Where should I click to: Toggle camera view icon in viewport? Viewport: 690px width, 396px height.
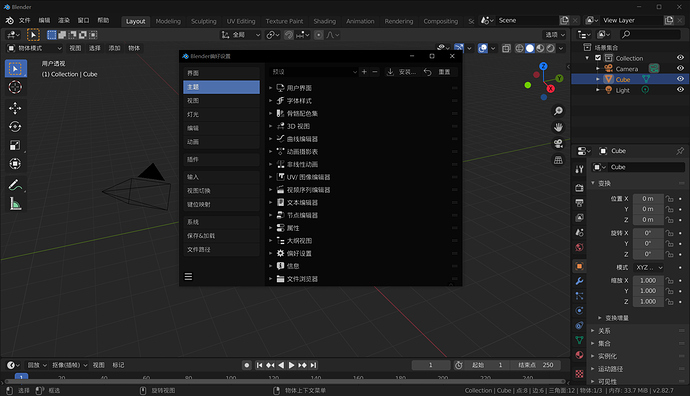click(x=558, y=143)
